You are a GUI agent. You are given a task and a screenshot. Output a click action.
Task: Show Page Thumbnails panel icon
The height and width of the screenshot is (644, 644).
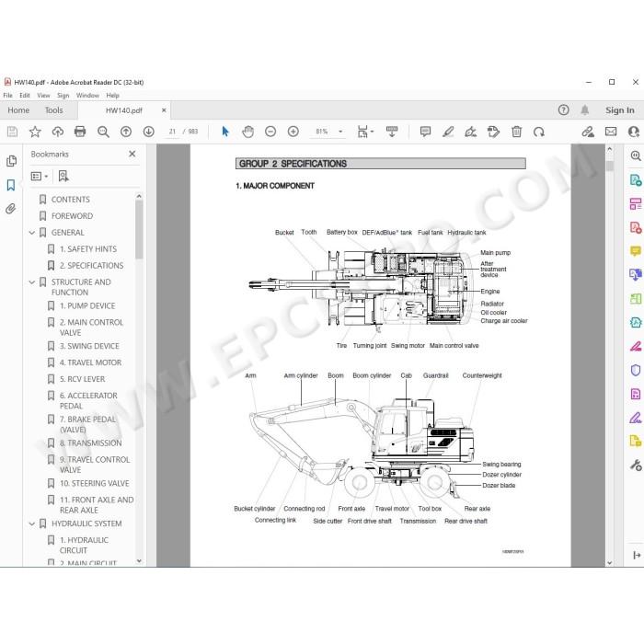tap(11, 161)
